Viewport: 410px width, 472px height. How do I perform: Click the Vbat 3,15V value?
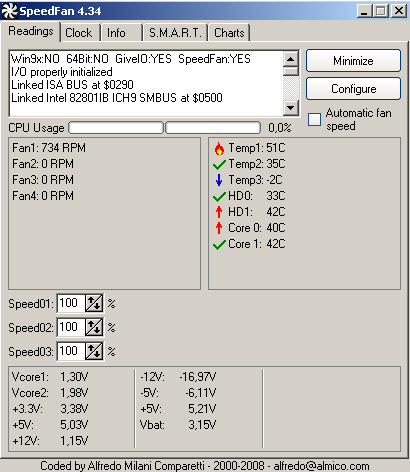click(x=202, y=425)
